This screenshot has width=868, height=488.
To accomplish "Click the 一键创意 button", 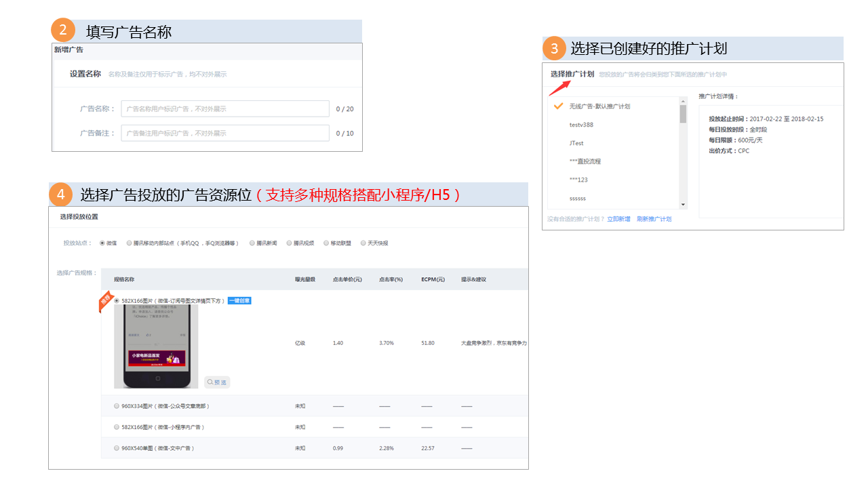I will click(239, 300).
